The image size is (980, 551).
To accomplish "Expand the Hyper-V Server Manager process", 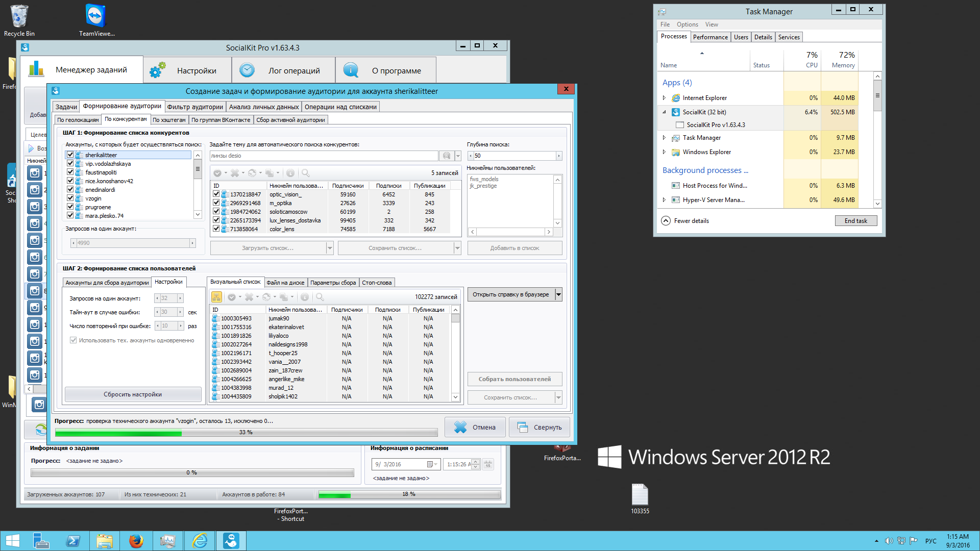I will [664, 199].
